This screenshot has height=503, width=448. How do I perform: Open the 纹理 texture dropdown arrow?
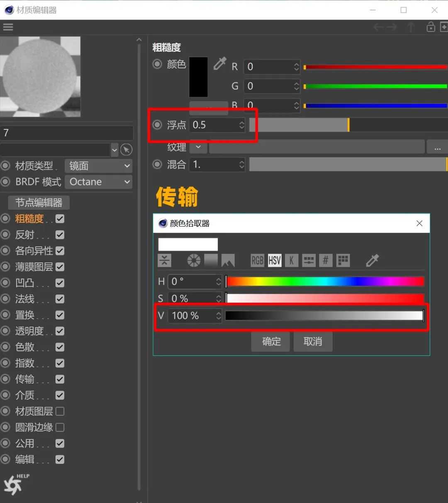click(x=198, y=147)
